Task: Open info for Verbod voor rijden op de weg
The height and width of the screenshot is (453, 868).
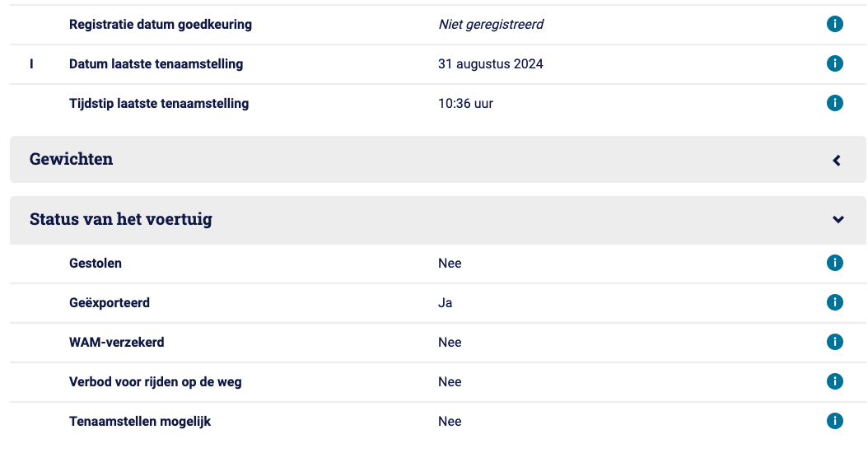Action: pos(835,381)
